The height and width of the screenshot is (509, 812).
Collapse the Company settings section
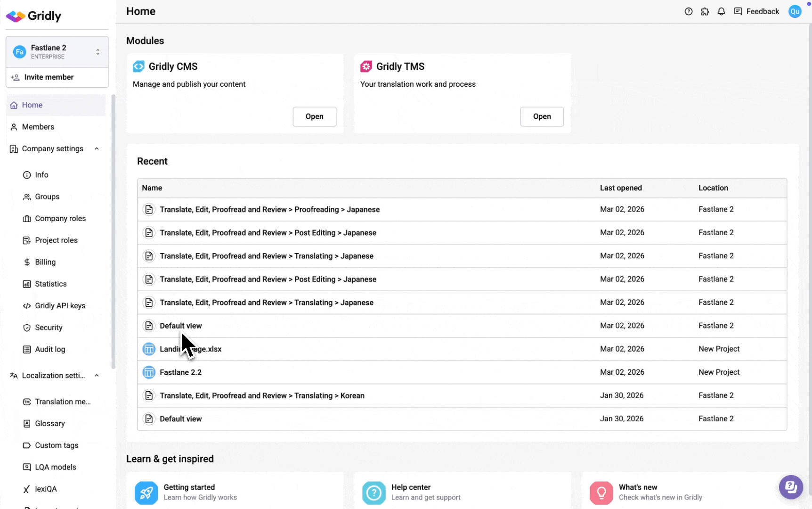(97, 149)
